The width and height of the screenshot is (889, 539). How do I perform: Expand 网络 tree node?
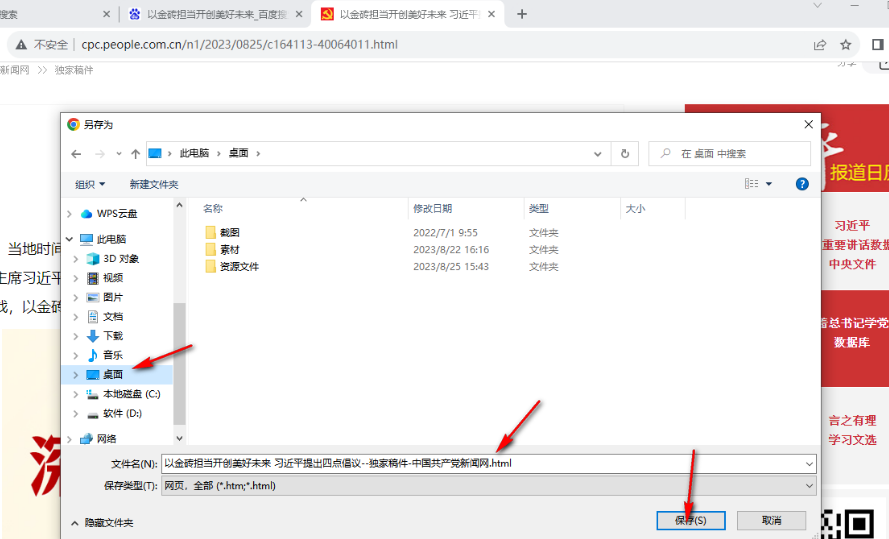click(x=69, y=439)
